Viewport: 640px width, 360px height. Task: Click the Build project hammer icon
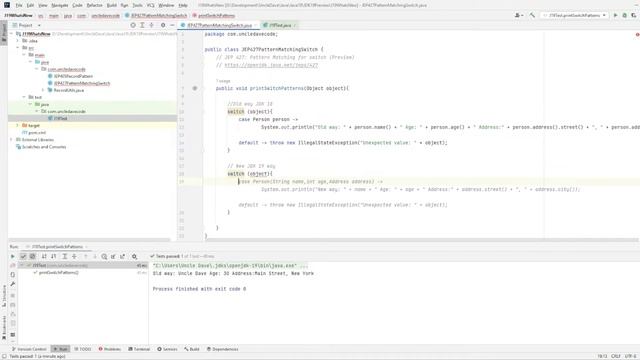click(532, 16)
